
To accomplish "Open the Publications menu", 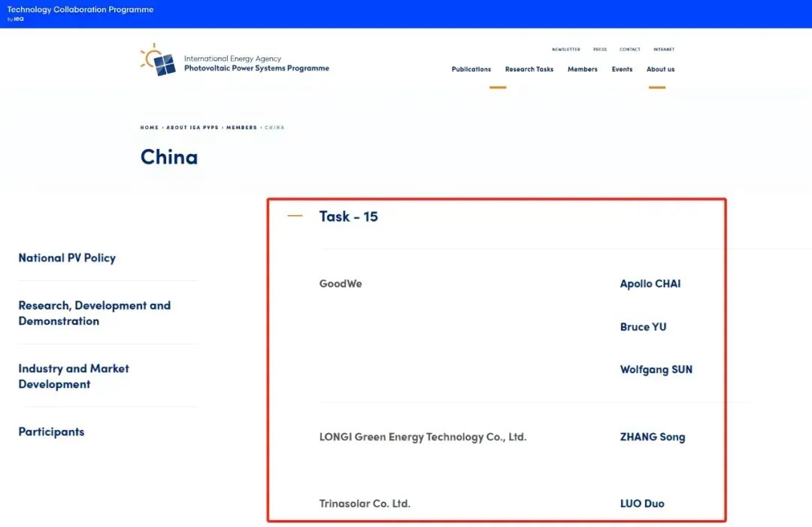I will pos(471,69).
